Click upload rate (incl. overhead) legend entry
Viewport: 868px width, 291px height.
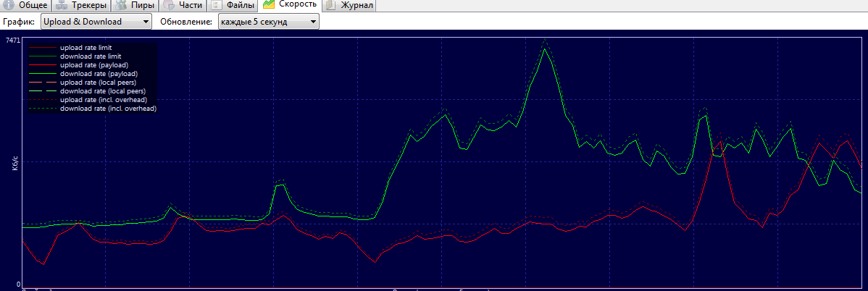[x=104, y=100]
